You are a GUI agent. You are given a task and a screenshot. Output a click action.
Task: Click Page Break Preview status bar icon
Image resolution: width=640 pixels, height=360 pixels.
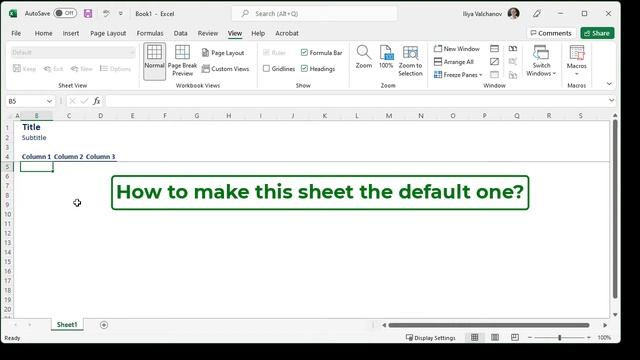(x=515, y=338)
